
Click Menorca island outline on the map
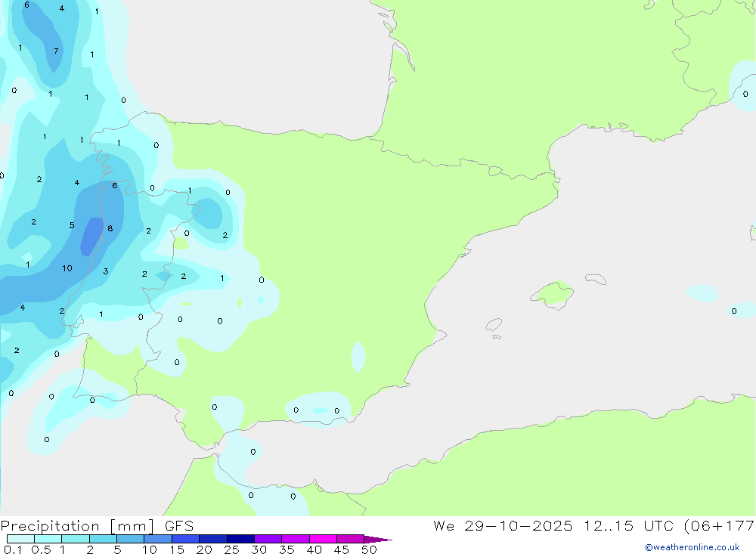[596, 279]
